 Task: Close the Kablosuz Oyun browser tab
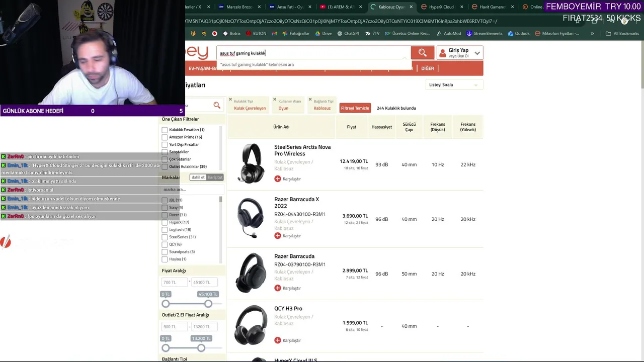[x=412, y=7]
